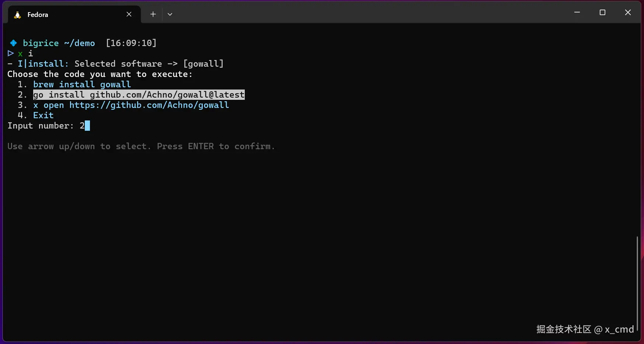The height and width of the screenshot is (344, 644).
Task: Close the Fedora tab
Action: pyautogui.click(x=129, y=14)
